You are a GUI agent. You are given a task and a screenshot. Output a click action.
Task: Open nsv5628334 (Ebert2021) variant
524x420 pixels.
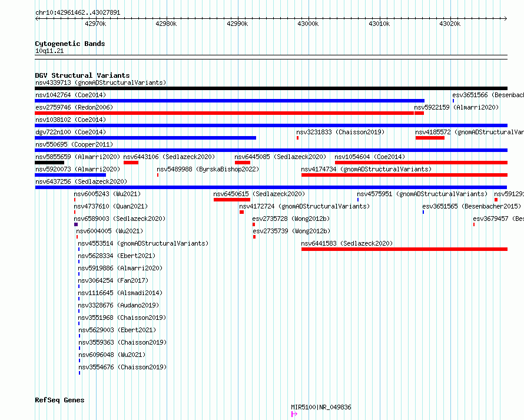pos(117,256)
